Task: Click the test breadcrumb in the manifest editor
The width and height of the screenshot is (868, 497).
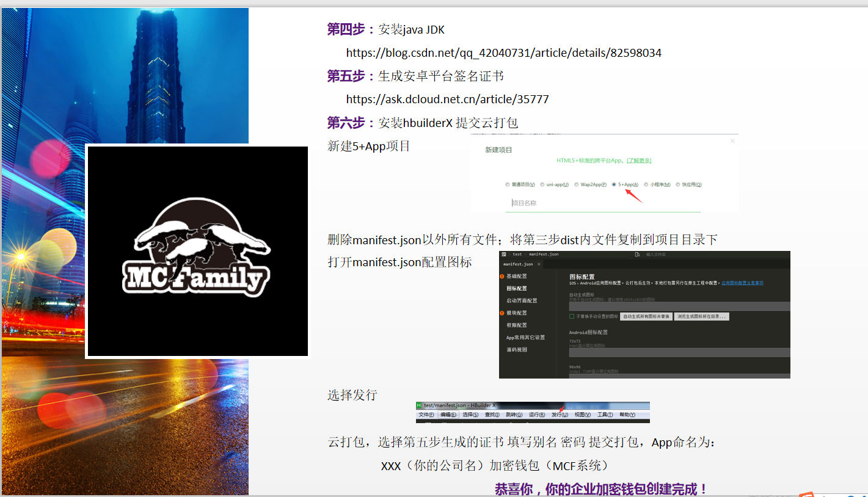Action: [517, 254]
